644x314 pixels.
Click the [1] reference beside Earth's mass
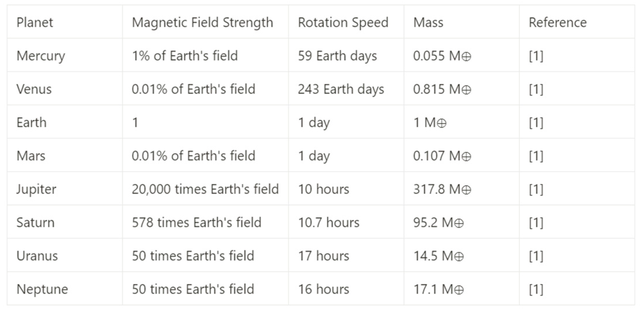(x=536, y=122)
